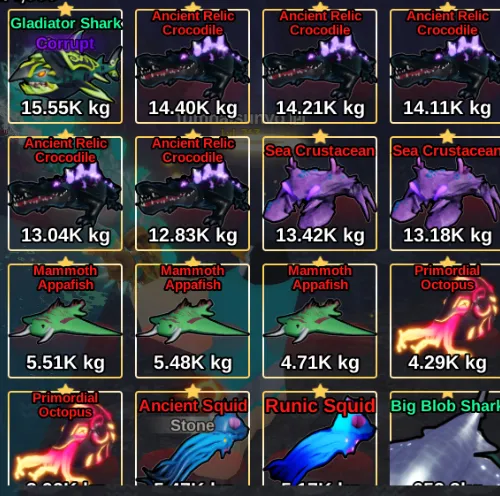Viewport: 500px width, 496px height.
Task: Toggle favorite star on 13.42K Sea Crustacean
Action: [x=320, y=136]
